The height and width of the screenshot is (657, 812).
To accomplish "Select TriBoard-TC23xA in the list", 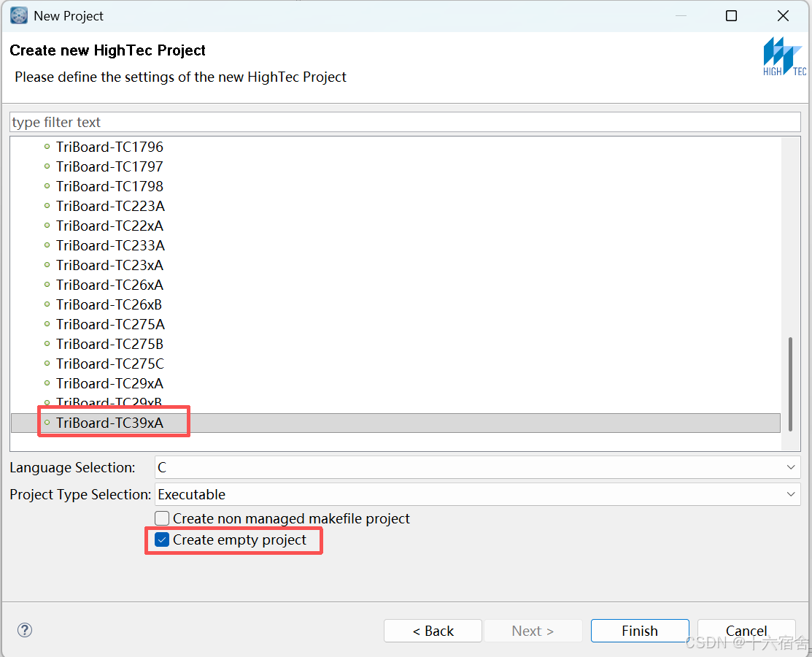I will click(109, 265).
